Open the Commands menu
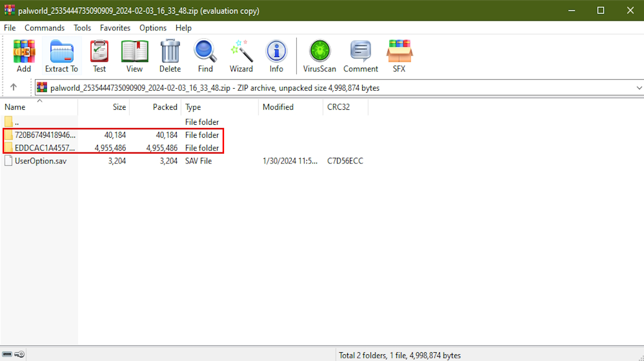This screenshot has width=644, height=361. point(44,28)
